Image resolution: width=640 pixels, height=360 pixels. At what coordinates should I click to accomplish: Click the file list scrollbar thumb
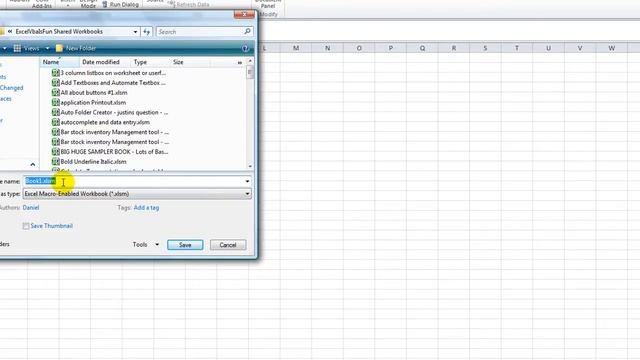point(250,72)
